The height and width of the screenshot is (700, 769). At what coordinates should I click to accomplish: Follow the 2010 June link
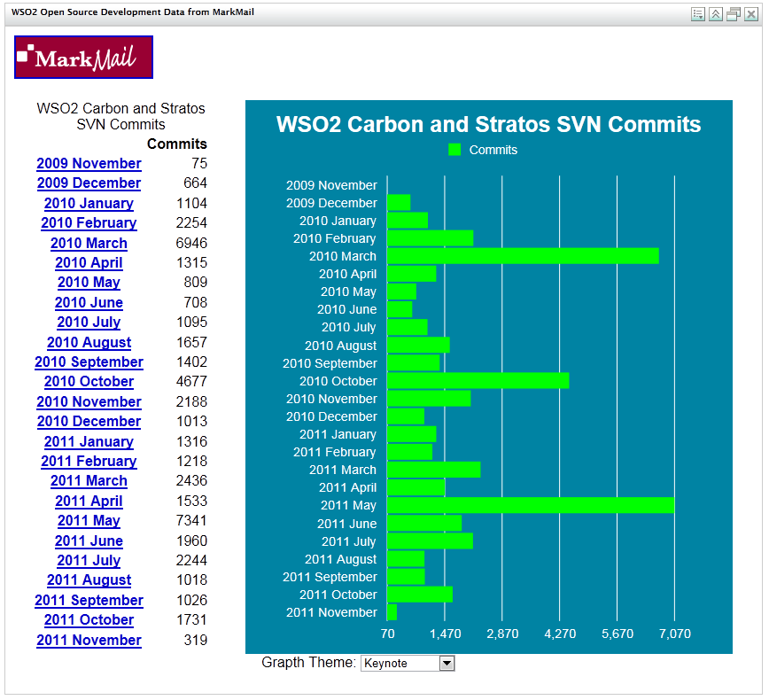pyautogui.click(x=89, y=302)
